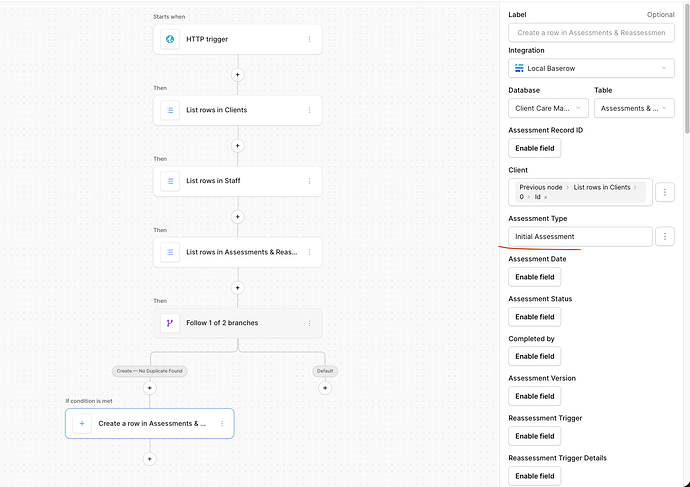Click the Enable field button for Reassessment Trigger
This screenshot has height=487, width=690.
click(x=534, y=436)
